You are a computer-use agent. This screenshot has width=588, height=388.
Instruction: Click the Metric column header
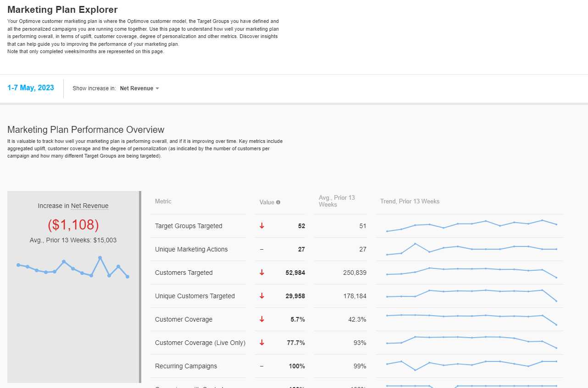coord(163,201)
